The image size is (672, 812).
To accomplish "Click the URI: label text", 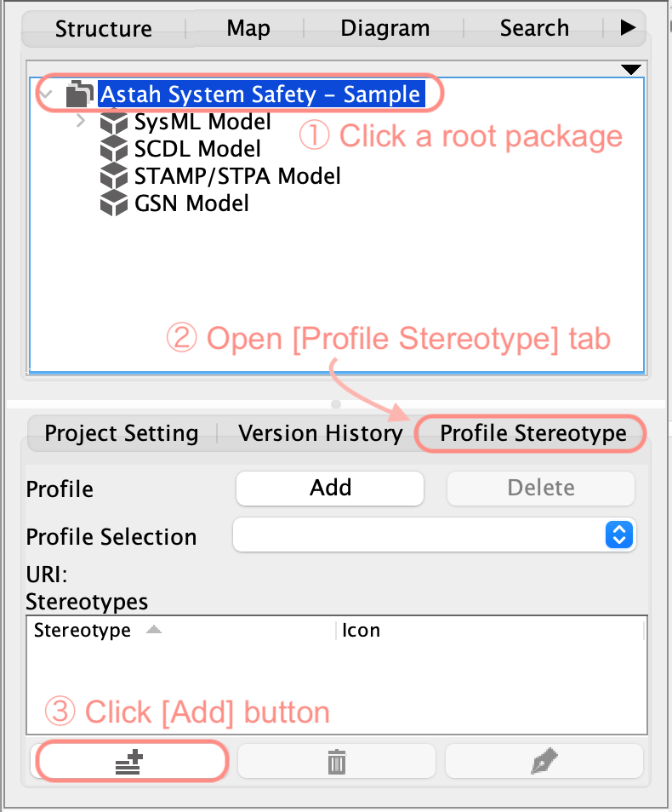I will pos(47,575).
